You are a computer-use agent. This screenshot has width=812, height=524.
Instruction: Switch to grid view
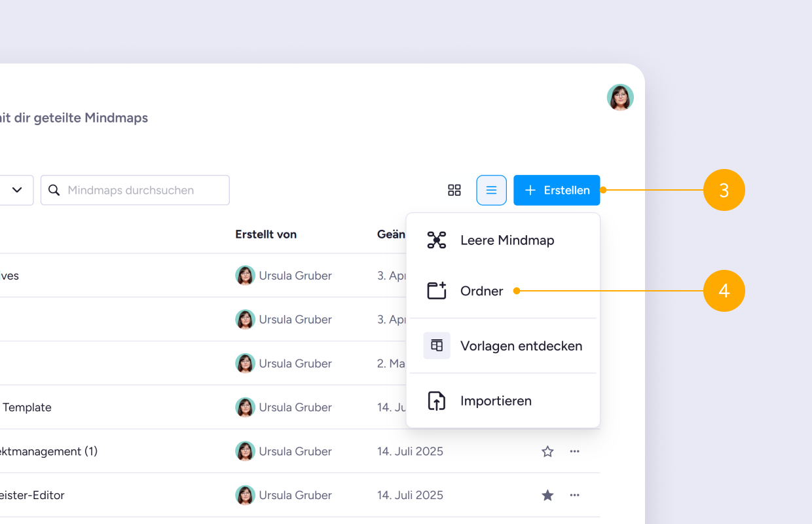click(x=454, y=190)
